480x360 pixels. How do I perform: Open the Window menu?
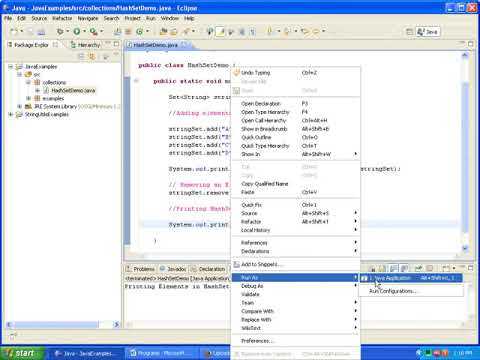click(170, 18)
